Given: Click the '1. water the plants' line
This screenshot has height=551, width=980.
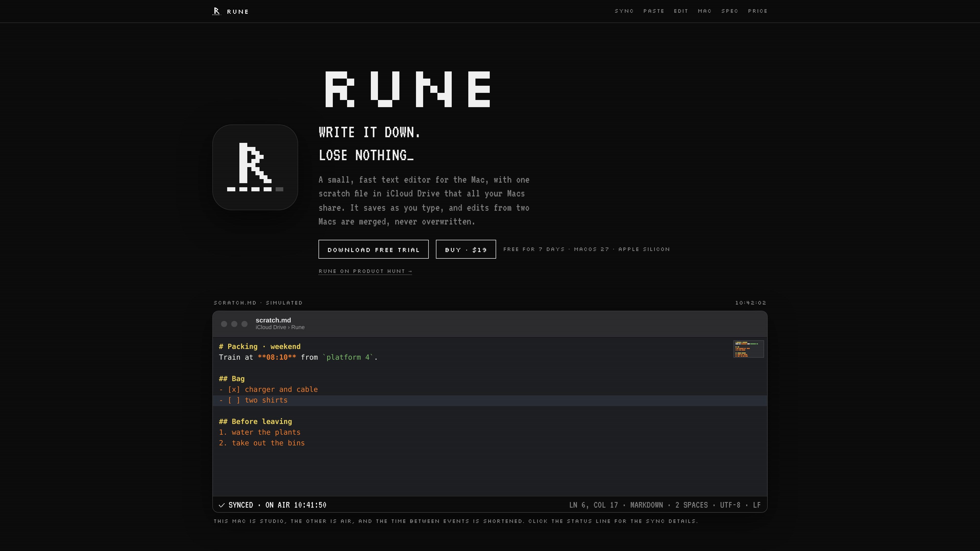Looking at the screenshot, I should click(x=260, y=432).
